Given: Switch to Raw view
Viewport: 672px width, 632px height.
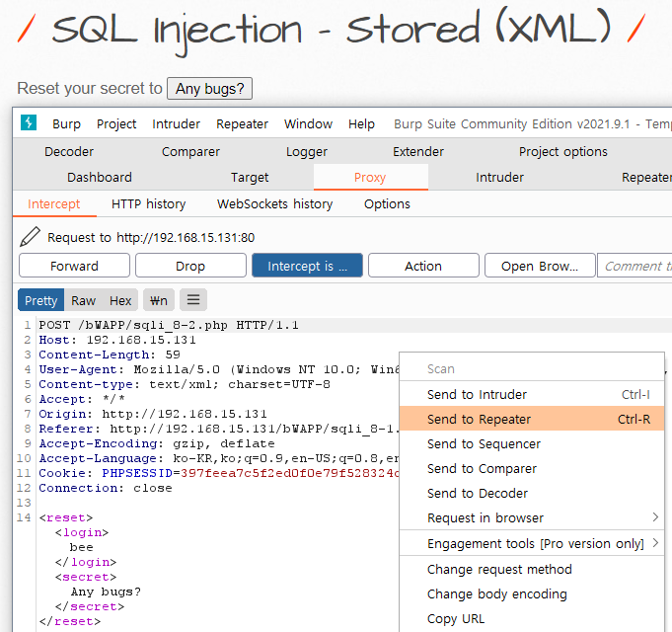Looking at the screenshot, I should pyautogui.click(x=83, y=300).
